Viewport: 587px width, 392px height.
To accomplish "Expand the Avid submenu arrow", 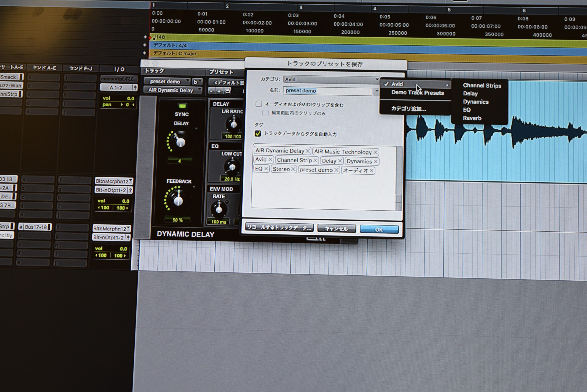I will click(x=447, y=85).
